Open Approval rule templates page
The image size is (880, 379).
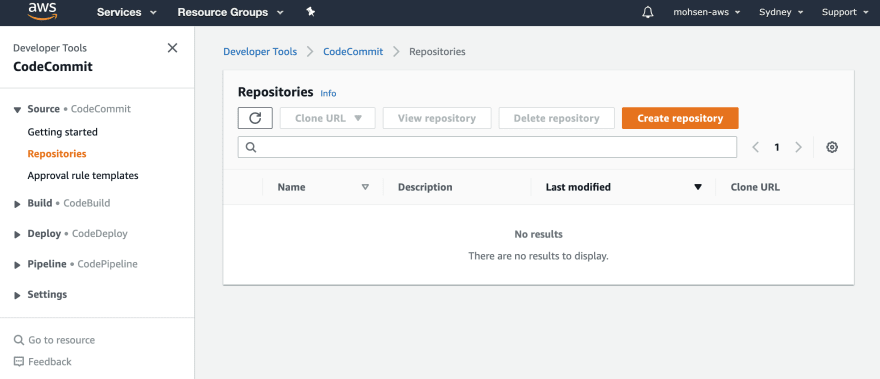[x=83, y=175]
